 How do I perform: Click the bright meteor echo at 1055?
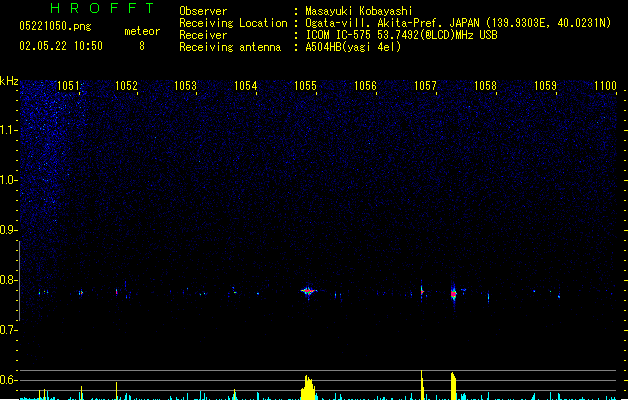308,291
